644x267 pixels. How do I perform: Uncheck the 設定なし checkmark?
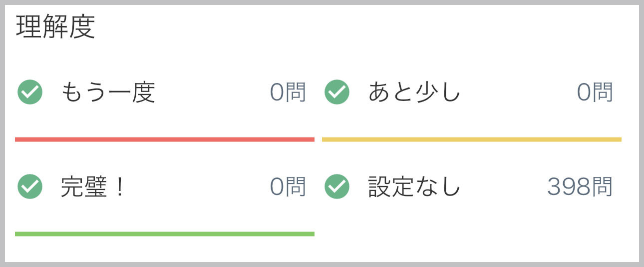pos(337,186)
